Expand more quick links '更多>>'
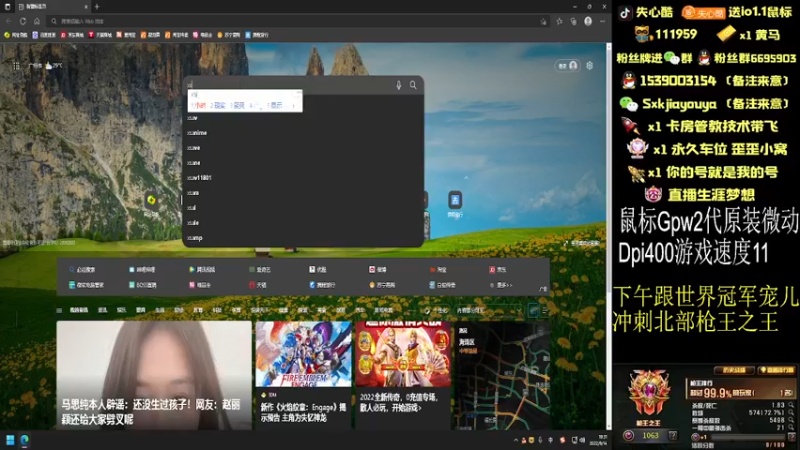 (x=501, y=285)
